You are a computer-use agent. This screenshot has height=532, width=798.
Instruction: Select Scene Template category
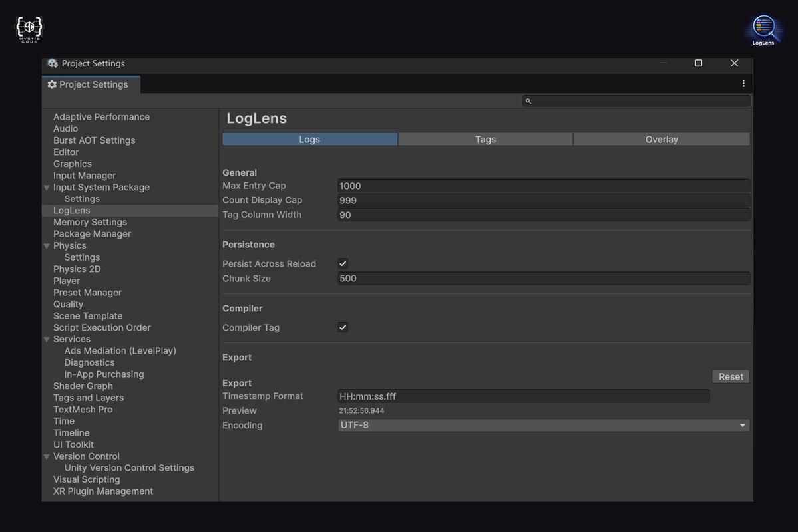[x=88, y=316]
